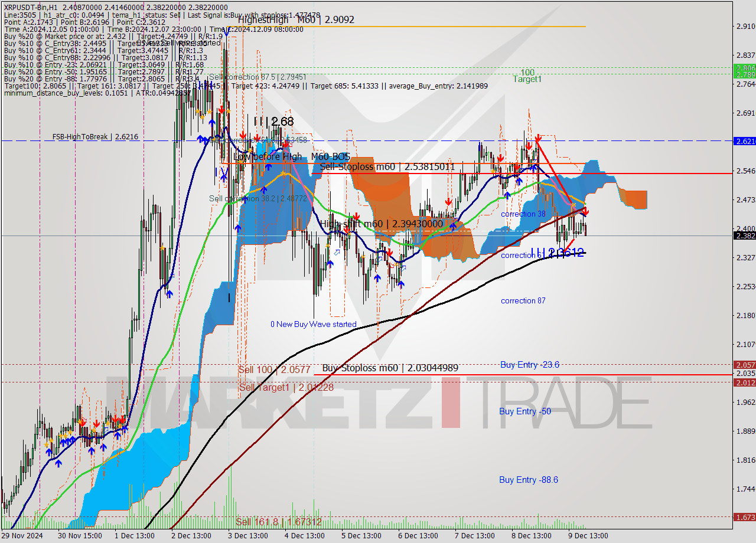Click the blue 2.621 price tag

coord(744,141)
